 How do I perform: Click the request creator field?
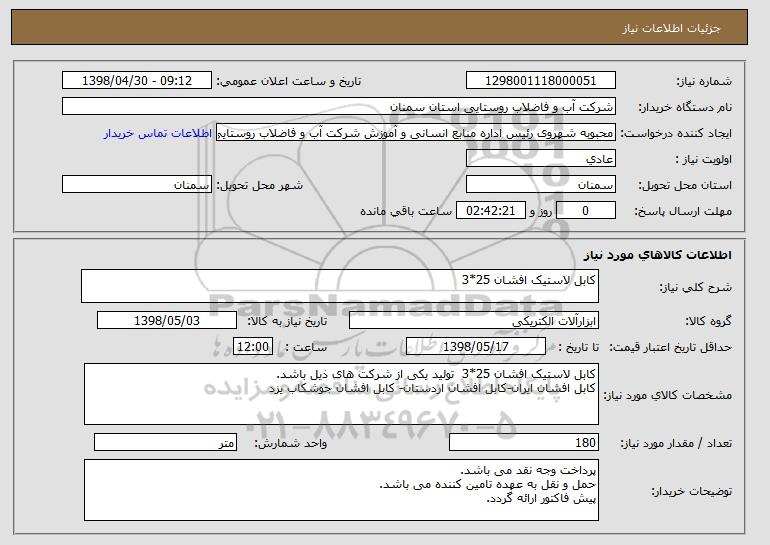416,133
